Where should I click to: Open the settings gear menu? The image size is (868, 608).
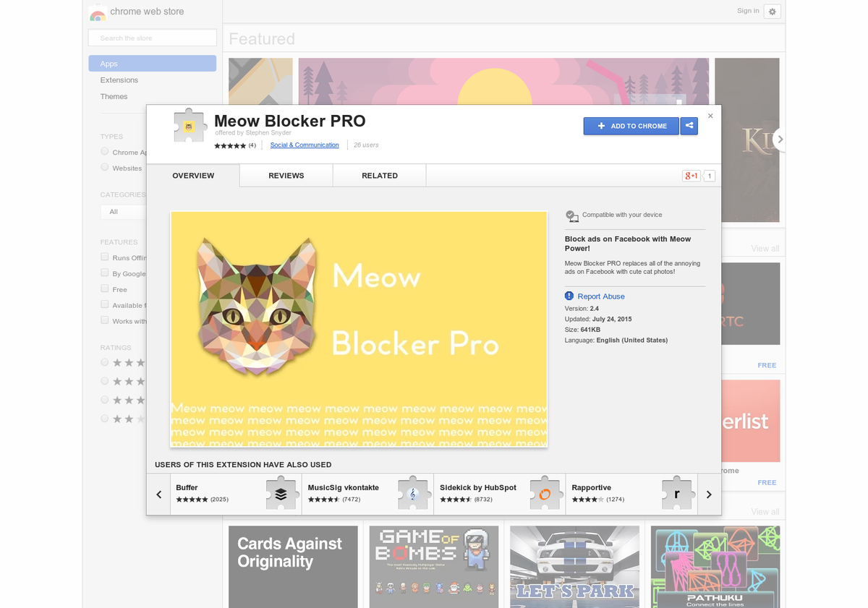coord(773,12)
